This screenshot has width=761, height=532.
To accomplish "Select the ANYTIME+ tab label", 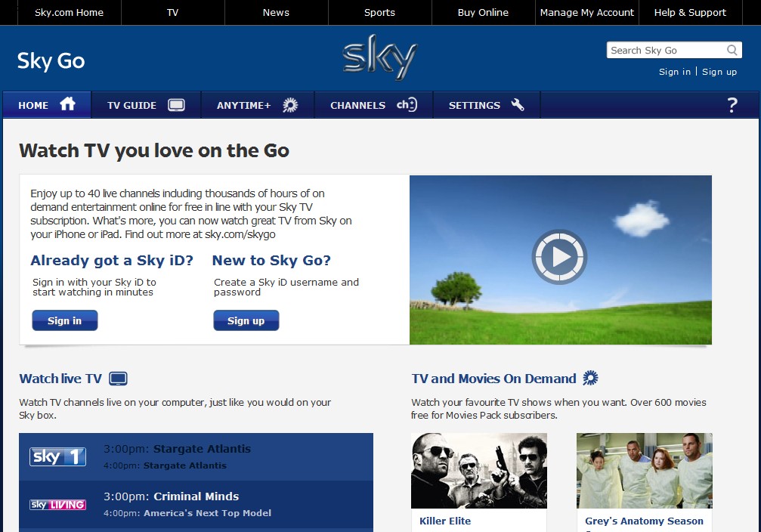I will click(243, 105).
